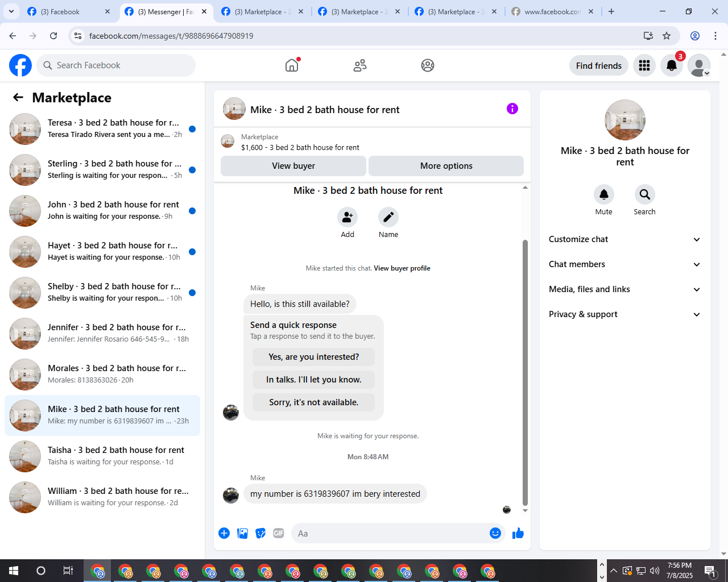Open the Home feed icon

coord(292,65)
